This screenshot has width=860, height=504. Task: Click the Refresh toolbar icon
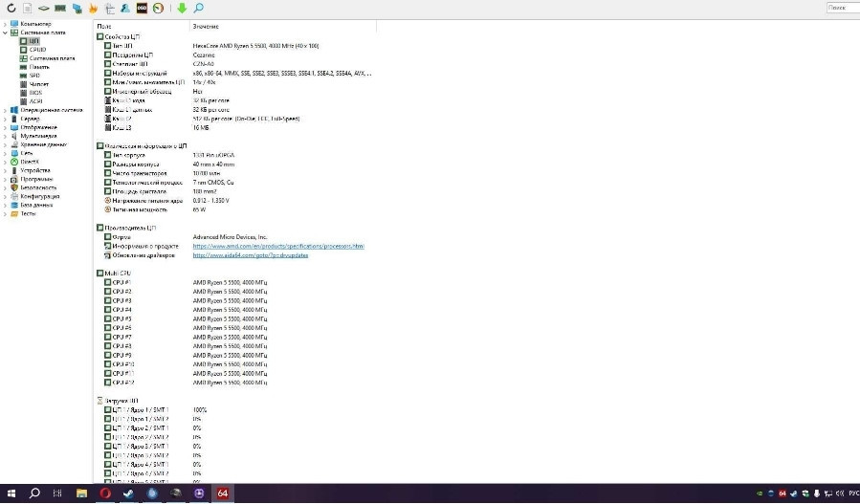coord(11,9)
